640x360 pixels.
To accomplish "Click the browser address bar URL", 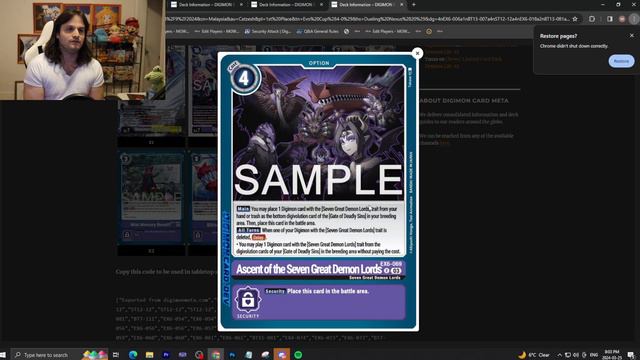I will pyautogui.click(x=367, y=19).
